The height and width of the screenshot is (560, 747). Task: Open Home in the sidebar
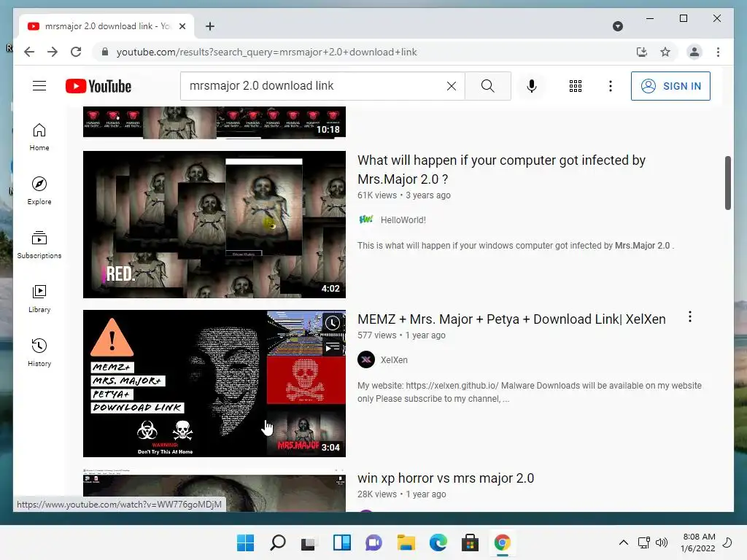tap(39, 137)
